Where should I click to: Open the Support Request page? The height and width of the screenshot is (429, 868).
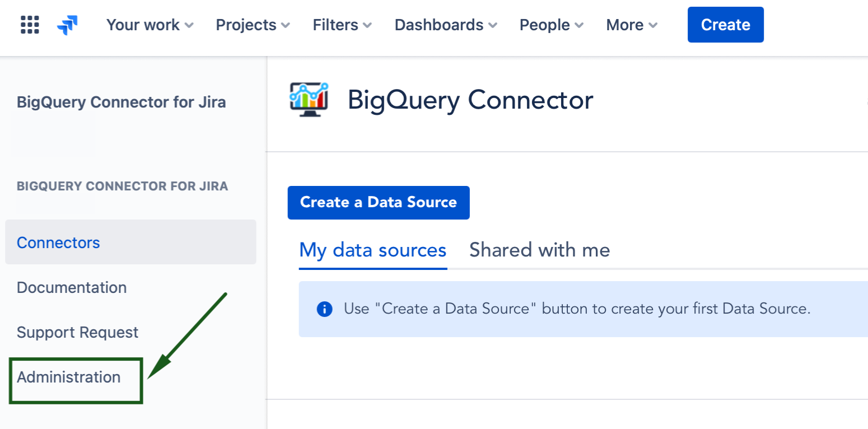77,332
